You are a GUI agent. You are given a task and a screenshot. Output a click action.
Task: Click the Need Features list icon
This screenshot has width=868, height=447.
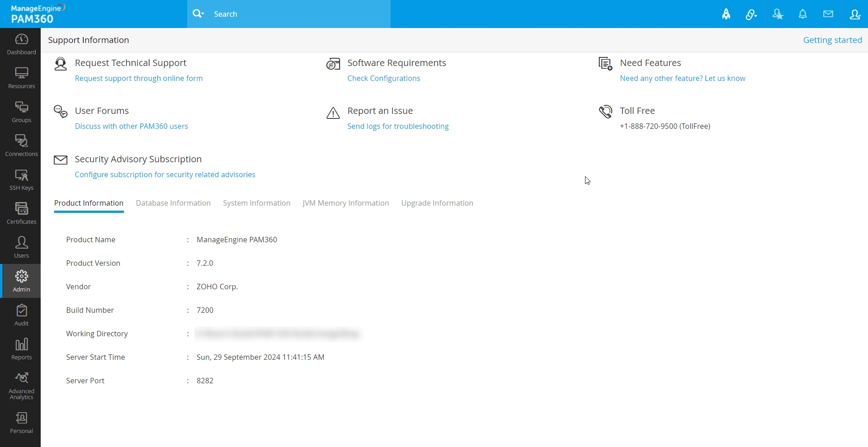(605, 64)
